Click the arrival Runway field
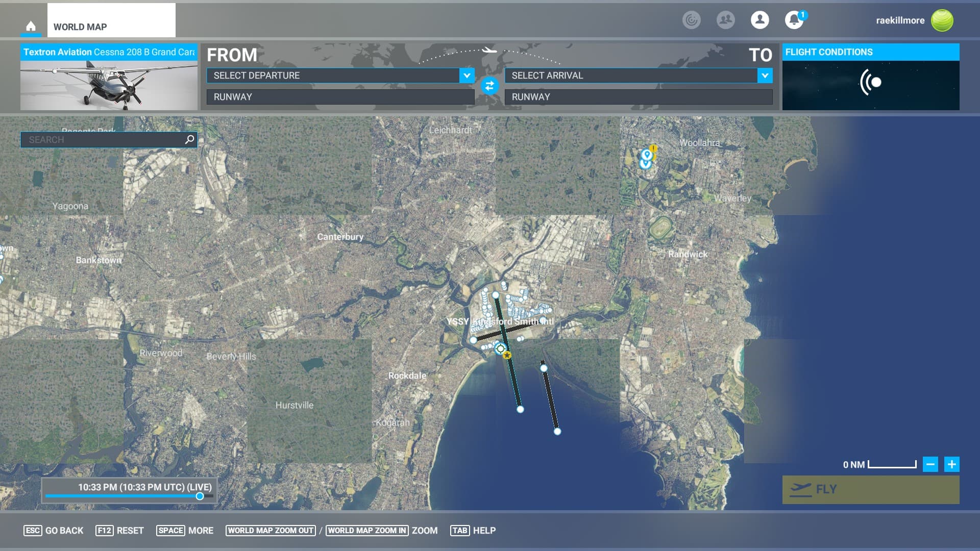 639,97
